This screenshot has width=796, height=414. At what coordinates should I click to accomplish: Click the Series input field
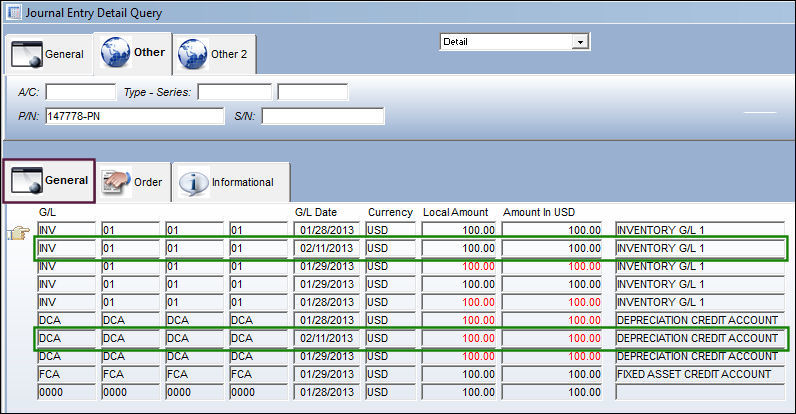click(x=313, y=92)
